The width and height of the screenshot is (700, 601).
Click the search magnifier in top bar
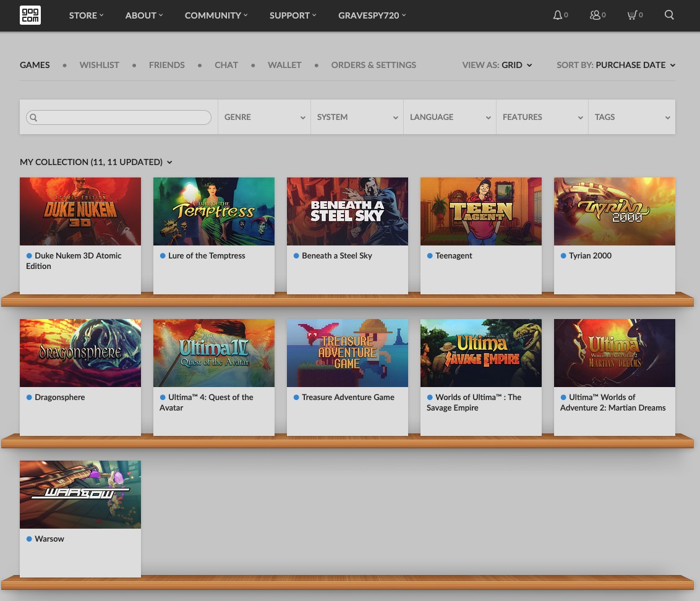[x=668, y=15]
